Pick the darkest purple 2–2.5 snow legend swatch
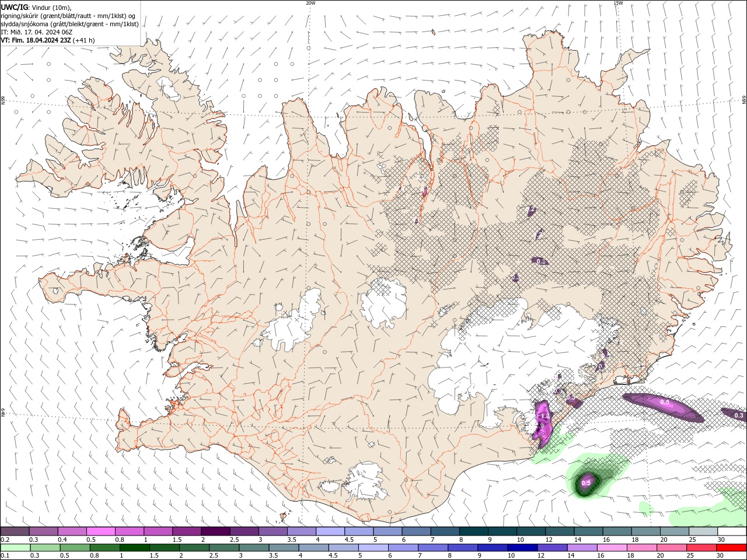 click(215, 531)
